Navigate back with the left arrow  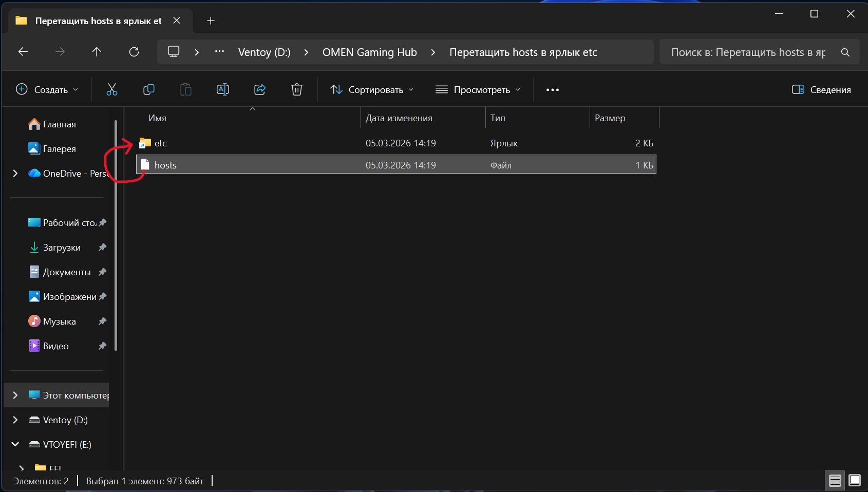pos(23,52)
